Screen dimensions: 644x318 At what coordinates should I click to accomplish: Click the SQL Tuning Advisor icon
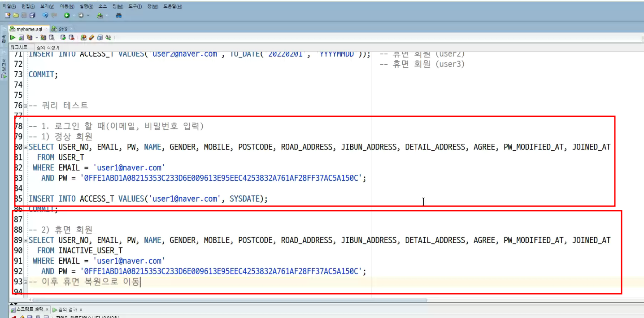52,37
